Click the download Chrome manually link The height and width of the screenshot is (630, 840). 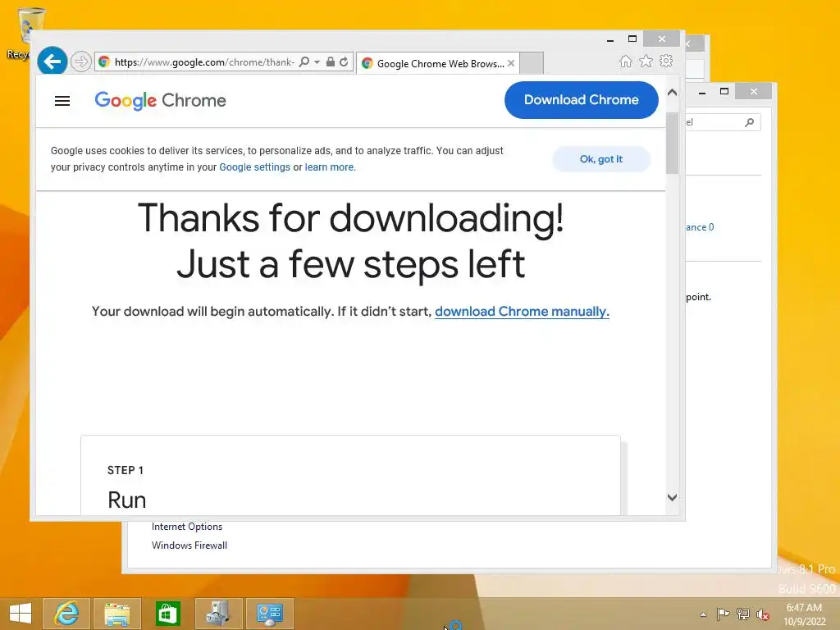(522, 311)
